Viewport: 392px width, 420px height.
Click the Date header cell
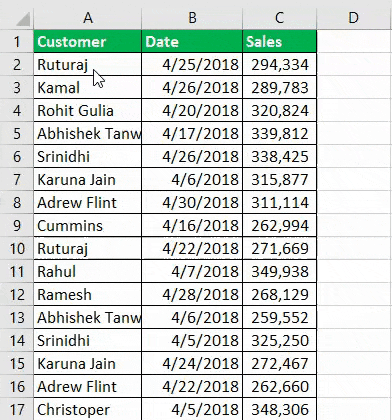[x=192, y=41]
